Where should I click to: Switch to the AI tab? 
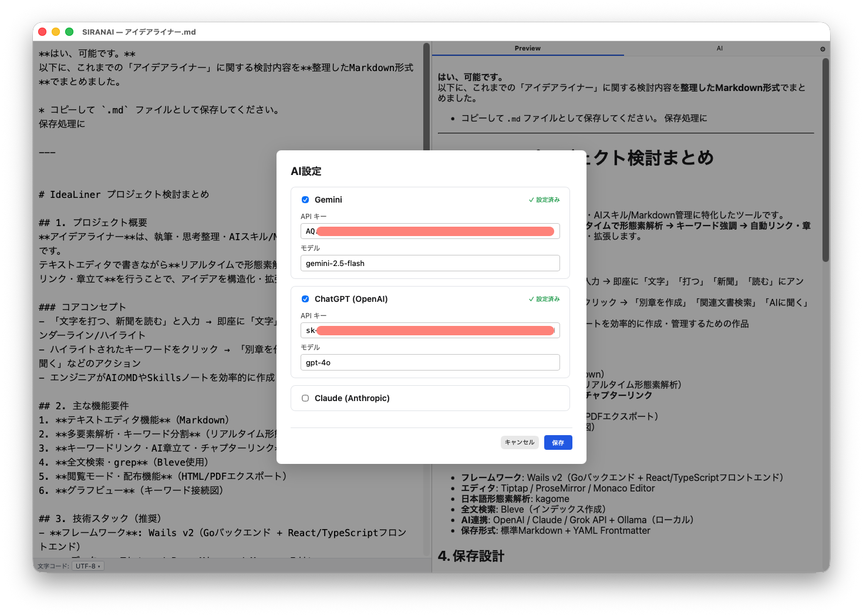[720, 49]
